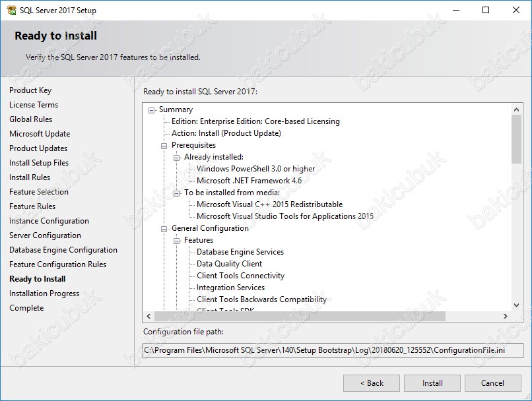Open the Instance Configuration step
The width and height of the screenshot is (532, 401).
[x=50, y=221]
